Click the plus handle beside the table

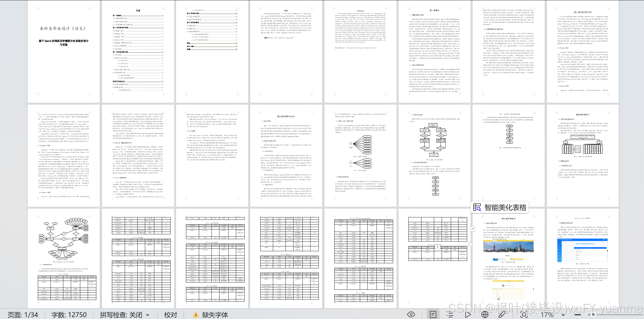tap(473, 229)
